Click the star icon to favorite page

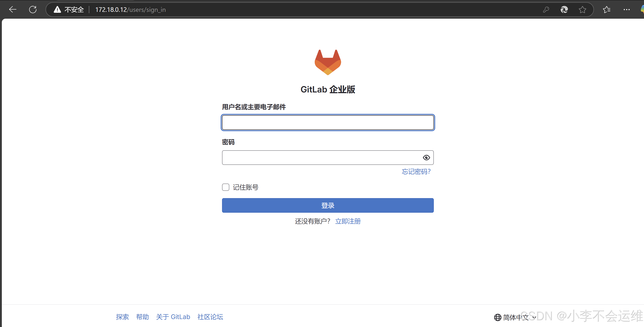point(582,10)
